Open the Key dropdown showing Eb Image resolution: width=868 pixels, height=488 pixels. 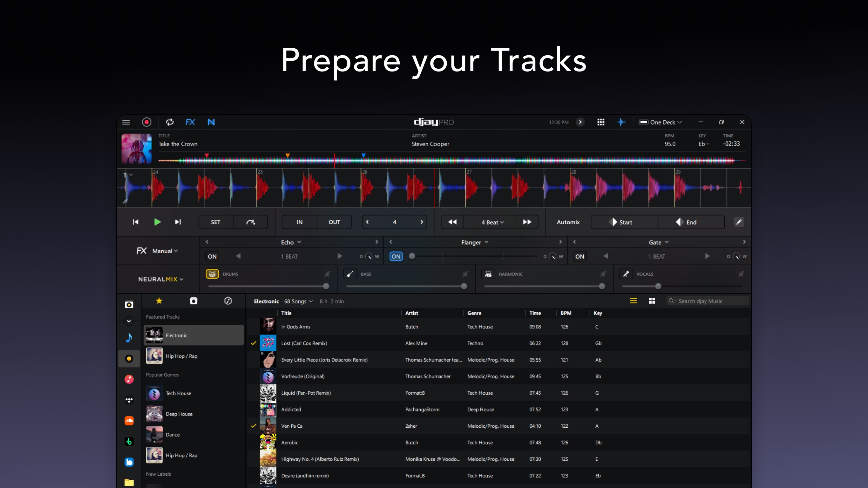[703, 144]
